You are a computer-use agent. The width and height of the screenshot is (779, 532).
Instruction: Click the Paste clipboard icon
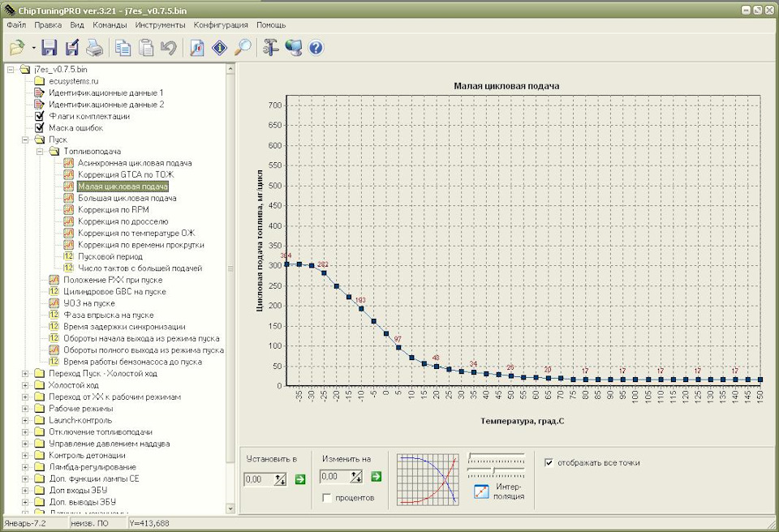coord(145,48)
